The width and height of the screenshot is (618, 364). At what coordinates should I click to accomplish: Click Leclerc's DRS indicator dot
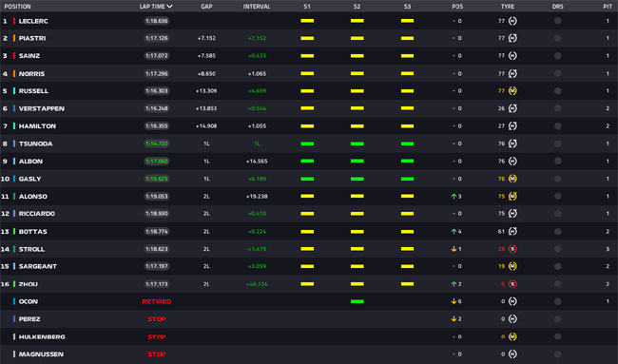point(558,21)
